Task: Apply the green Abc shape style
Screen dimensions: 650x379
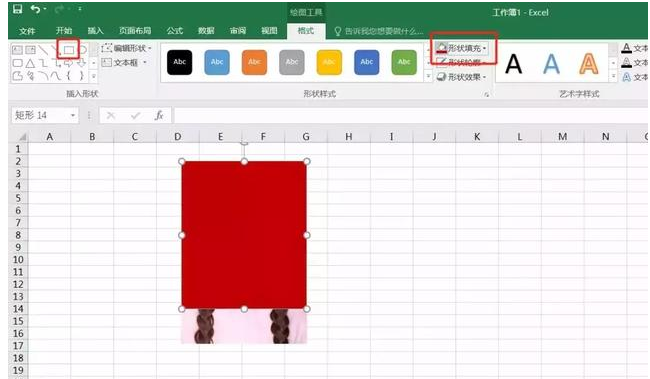Action: (x=404, y=62)
